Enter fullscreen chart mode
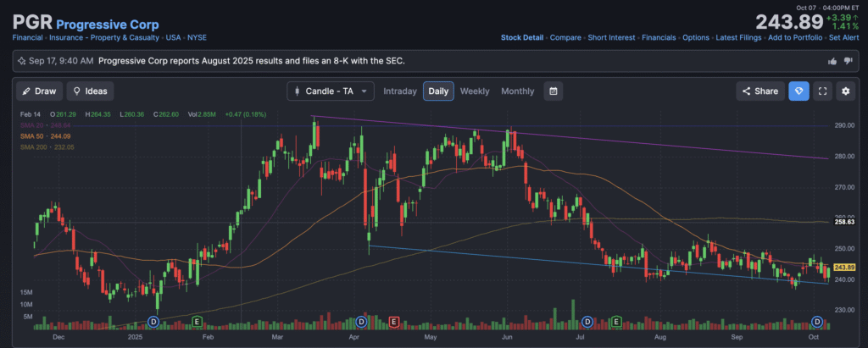 821,91
